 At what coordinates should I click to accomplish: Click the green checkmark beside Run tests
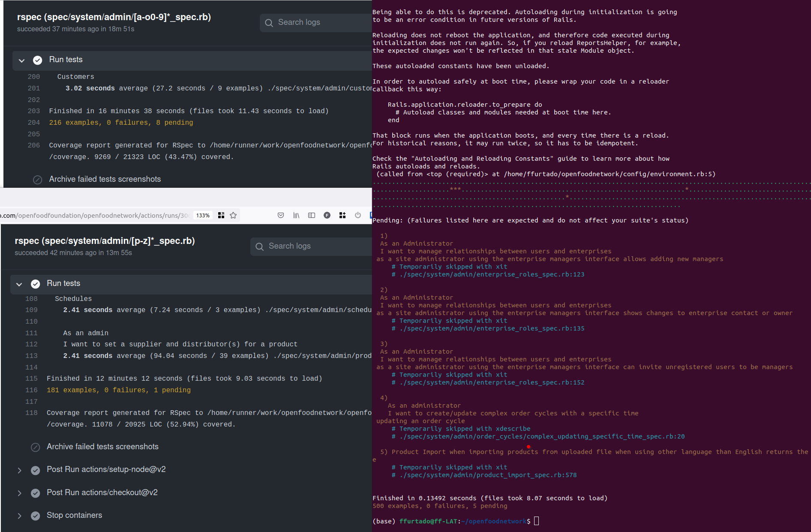pyautogui.click(x=38, y=60)
